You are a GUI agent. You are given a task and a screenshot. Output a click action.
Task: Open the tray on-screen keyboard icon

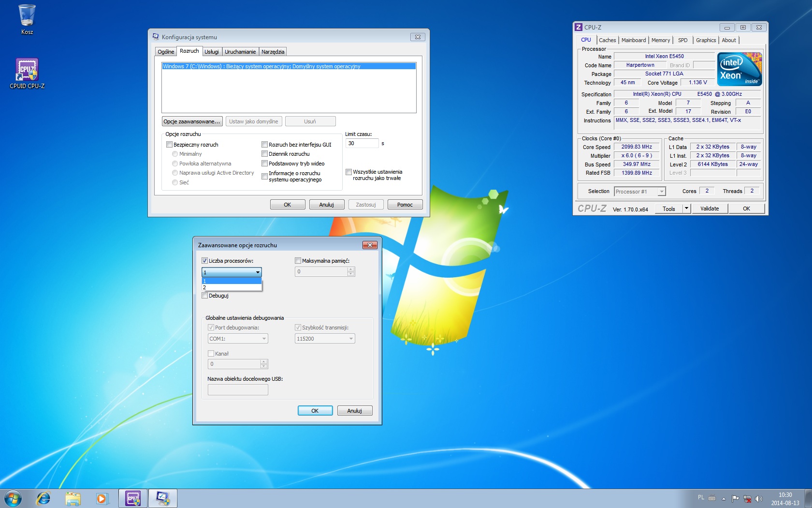click(x=712, y=498)
